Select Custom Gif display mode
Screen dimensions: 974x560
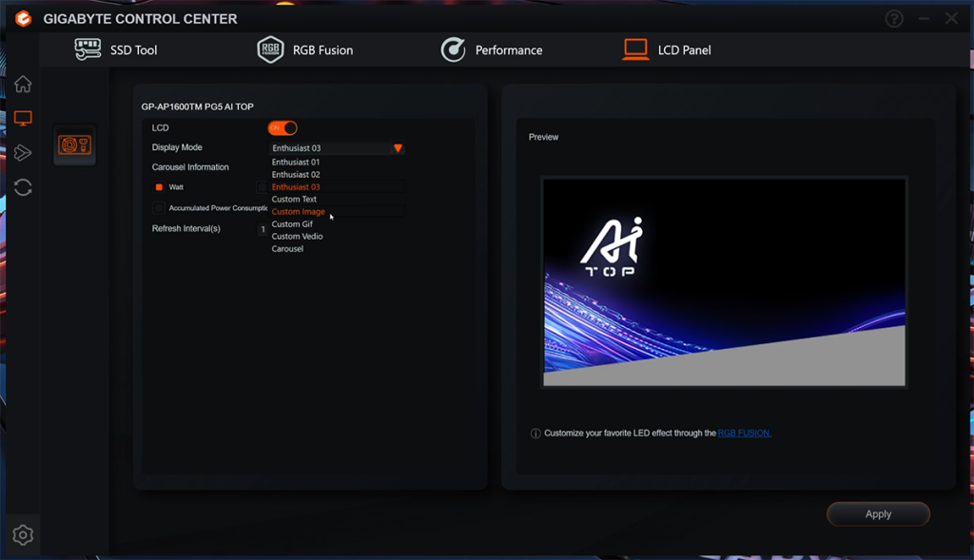pos(292,224)
